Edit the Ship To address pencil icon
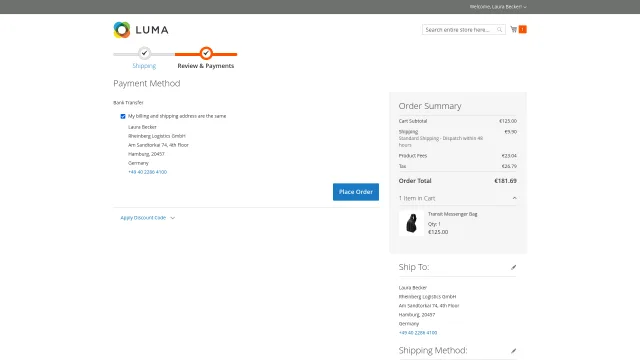The image size is (640, 360). 513,267
